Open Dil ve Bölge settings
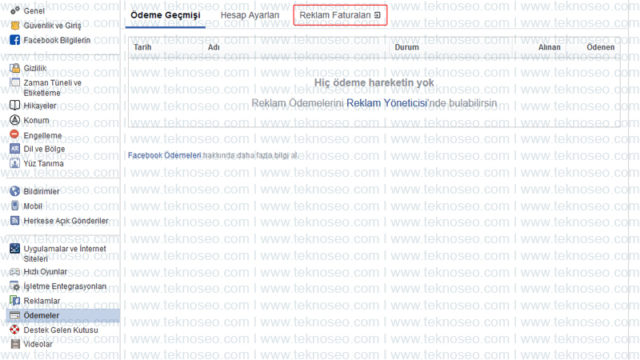Viewport: 640px width, 360px height. click(44, 149)
